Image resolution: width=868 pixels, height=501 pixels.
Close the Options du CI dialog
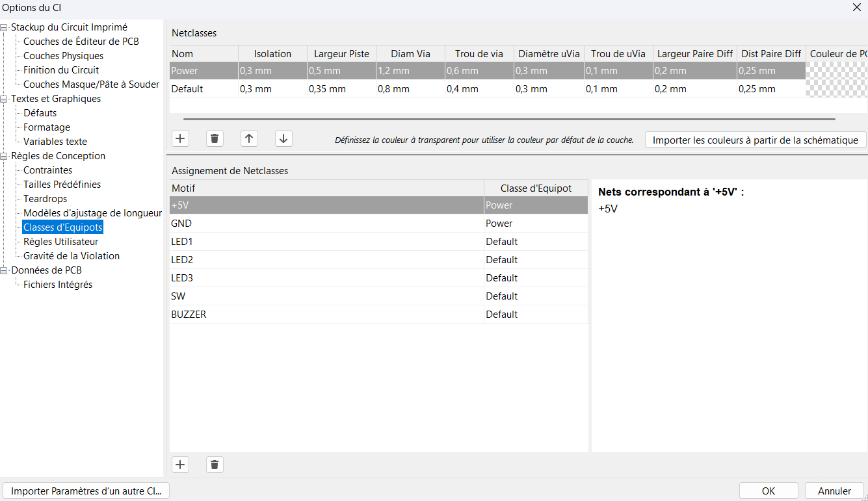click(x=856, y=7)
